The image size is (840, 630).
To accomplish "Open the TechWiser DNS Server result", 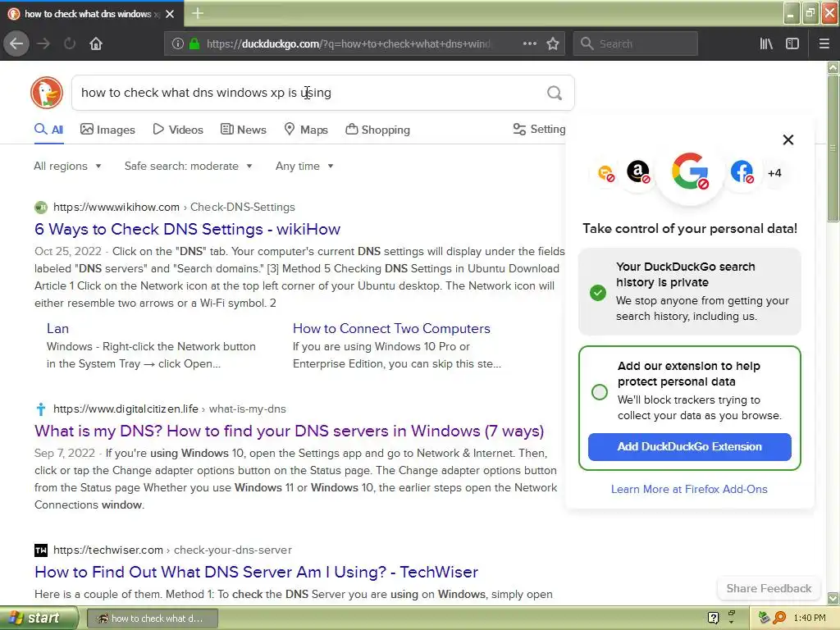I will point(256,572).
